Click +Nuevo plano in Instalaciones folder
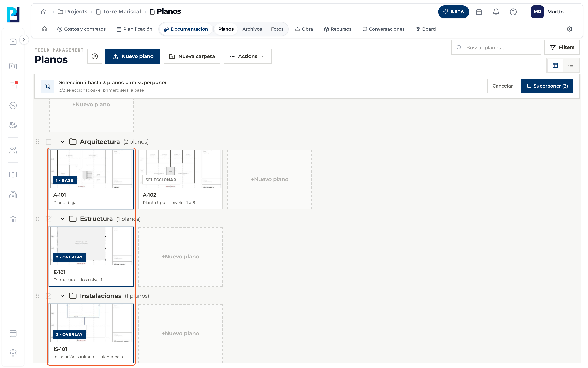This screenshot has width=588, height=368. click(x=180, y=333)
